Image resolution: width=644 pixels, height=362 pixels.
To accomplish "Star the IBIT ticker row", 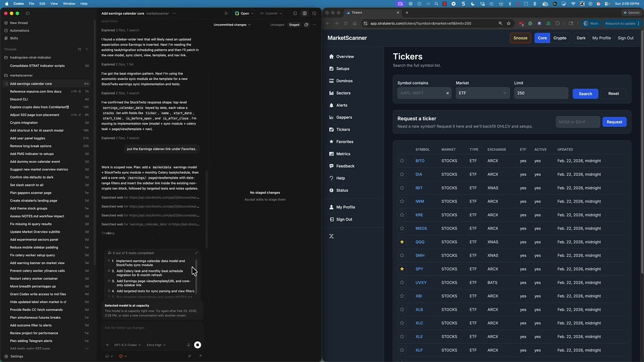I will [x=402, y=188].
